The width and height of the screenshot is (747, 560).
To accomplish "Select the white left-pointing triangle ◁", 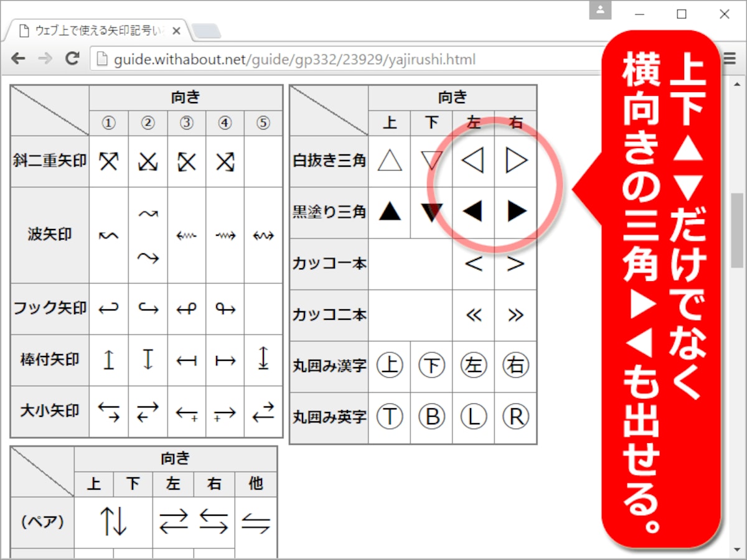I will (473, 161).
